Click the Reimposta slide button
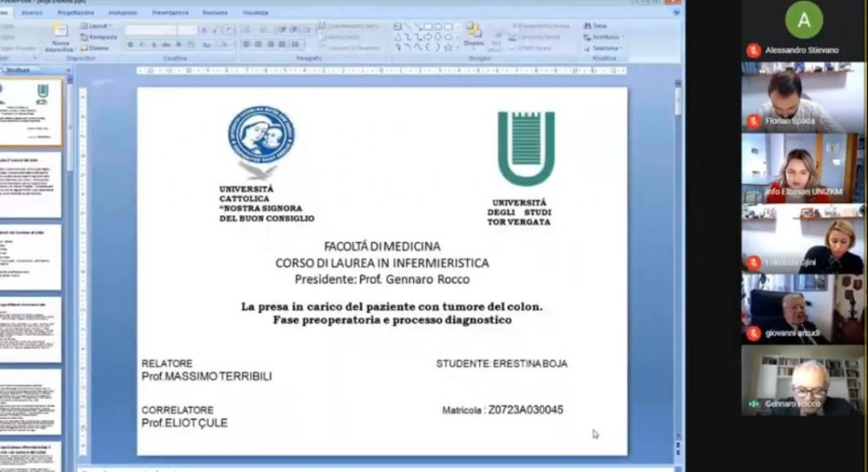 coord(99,37)
